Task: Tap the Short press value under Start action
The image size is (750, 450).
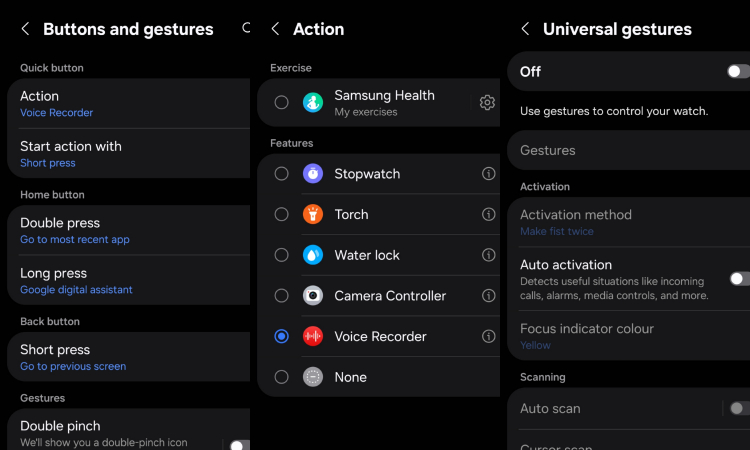Action: pyautogui.click(x=48, y=163)
